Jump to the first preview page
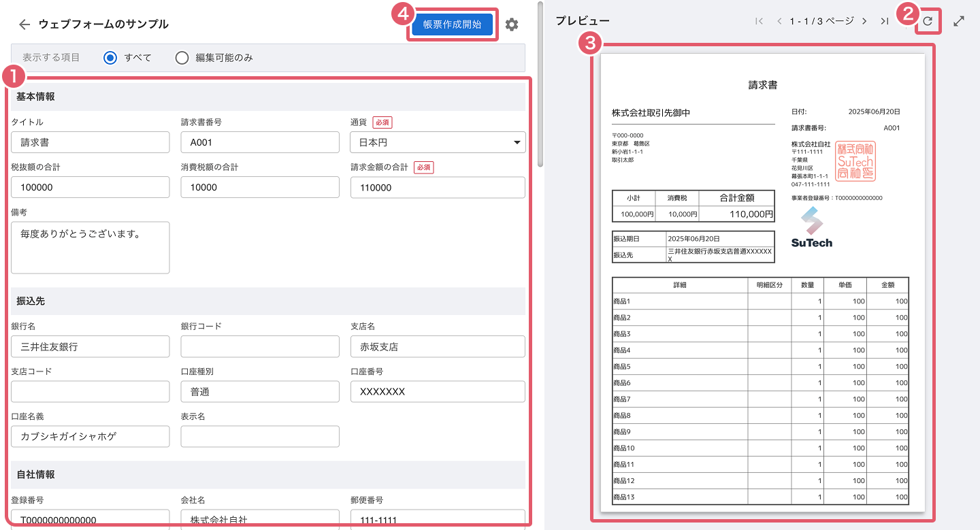 pos(759,21)
